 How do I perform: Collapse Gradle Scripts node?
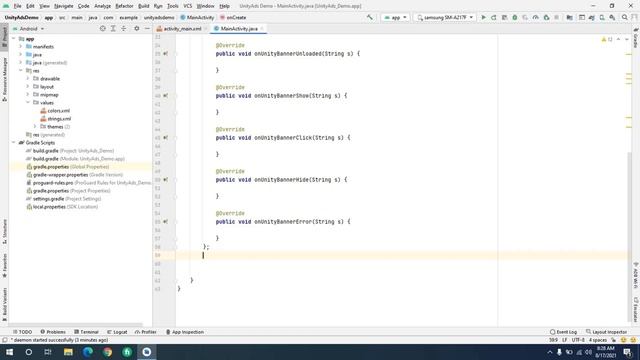(x=13, y=142)
